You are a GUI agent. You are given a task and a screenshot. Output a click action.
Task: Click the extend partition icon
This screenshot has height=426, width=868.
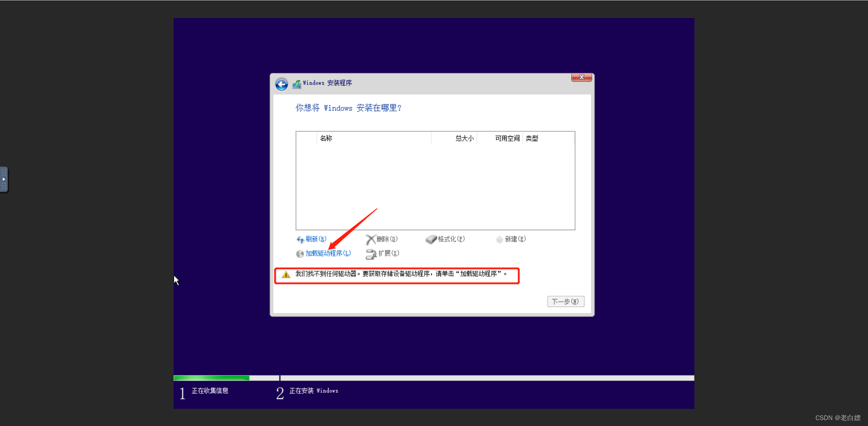(x=371, y=254)
